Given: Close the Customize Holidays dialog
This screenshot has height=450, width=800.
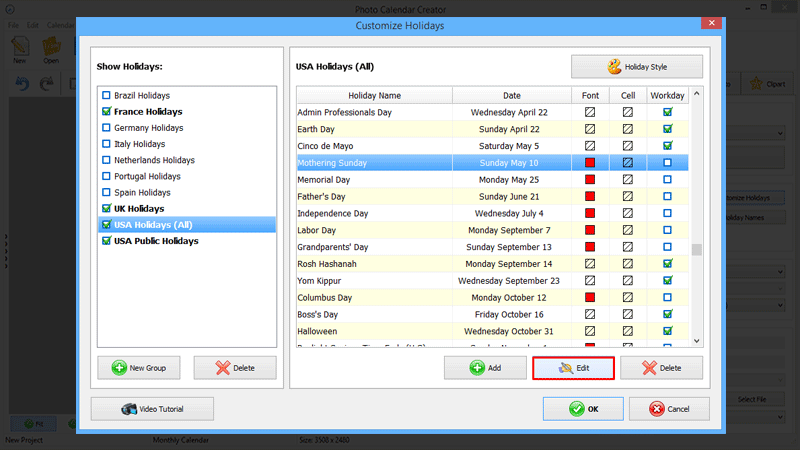Looking at the screenshot, I should point(711,23).
